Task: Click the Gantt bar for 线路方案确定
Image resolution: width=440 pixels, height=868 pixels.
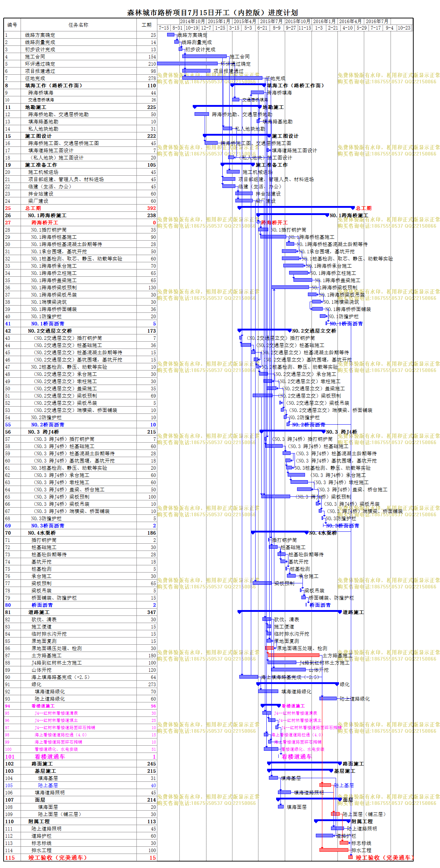Action: coord(171,35)
